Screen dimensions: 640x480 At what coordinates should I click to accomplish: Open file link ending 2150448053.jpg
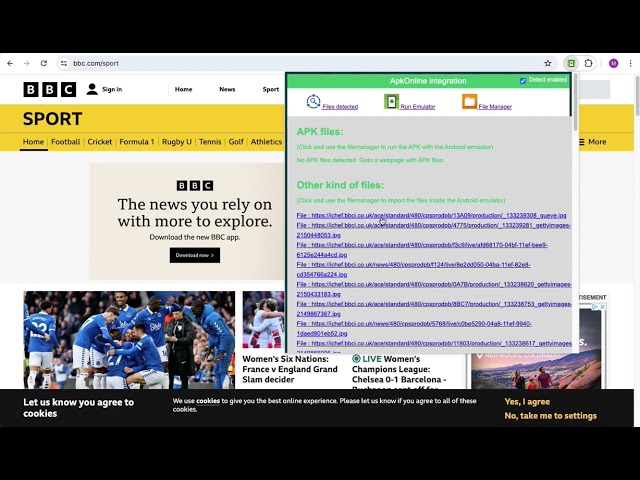click(x=433, y=230)
